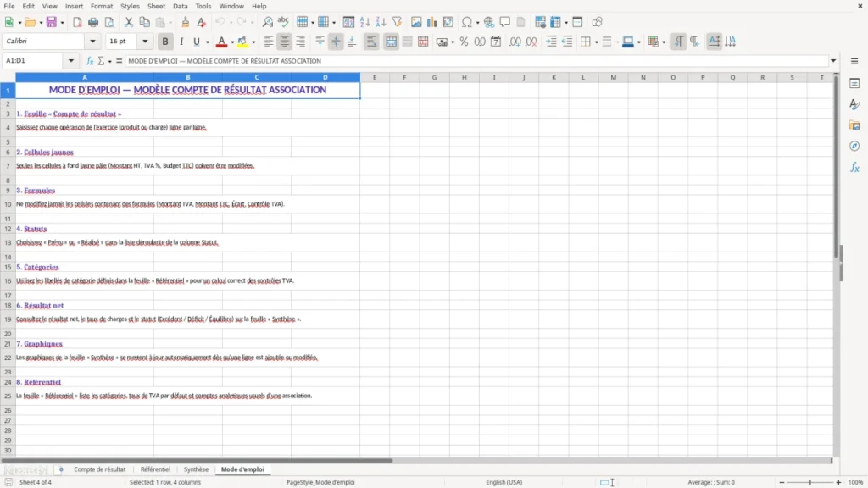868x488 pixels.
Task: Open the File menu
Action: (9, 6)
